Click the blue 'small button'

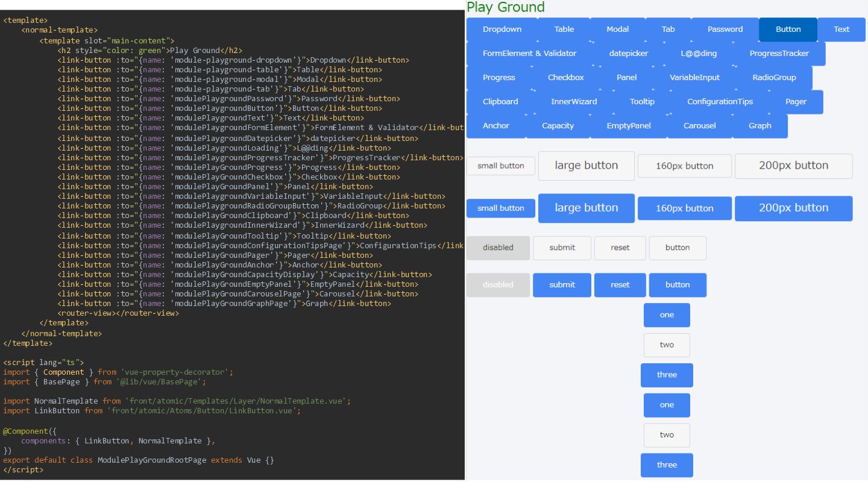(501, 208)
